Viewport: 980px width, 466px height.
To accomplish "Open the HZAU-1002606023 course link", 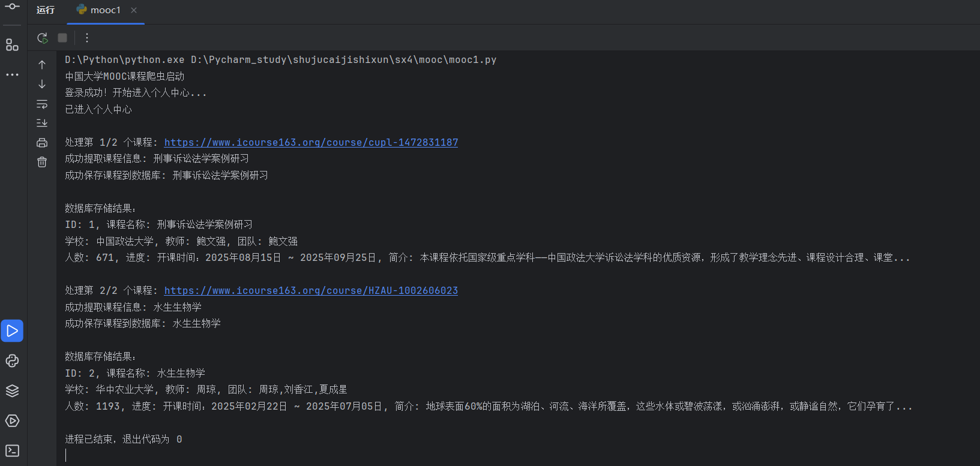I will click(x=311, y=290).
